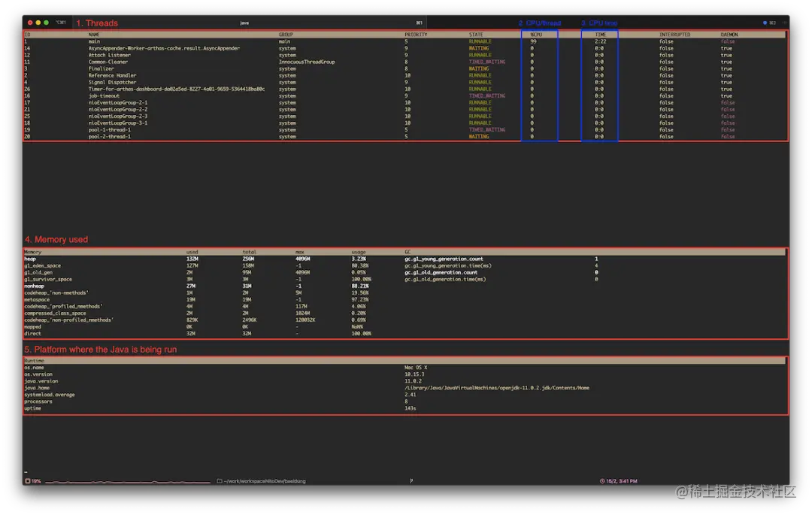This screenshot has height=515, width=812.
Task: Click the nioEventLoopGroup-2-1 thread name
Action: pyautogui.click(x=117, y=102)
